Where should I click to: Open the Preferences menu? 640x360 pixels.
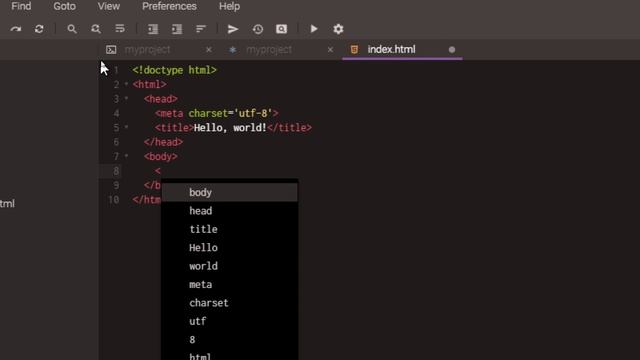point(169,7)
